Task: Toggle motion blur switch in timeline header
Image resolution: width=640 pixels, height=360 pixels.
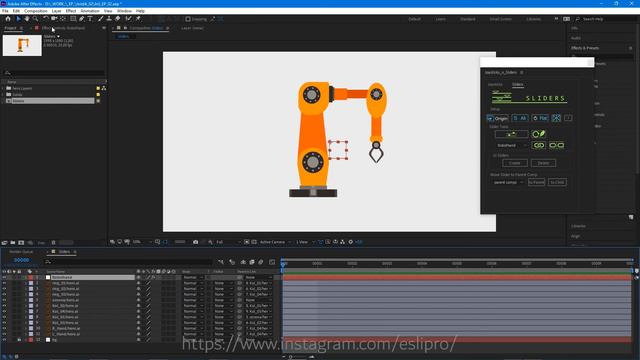Action: tap(261, 262)
